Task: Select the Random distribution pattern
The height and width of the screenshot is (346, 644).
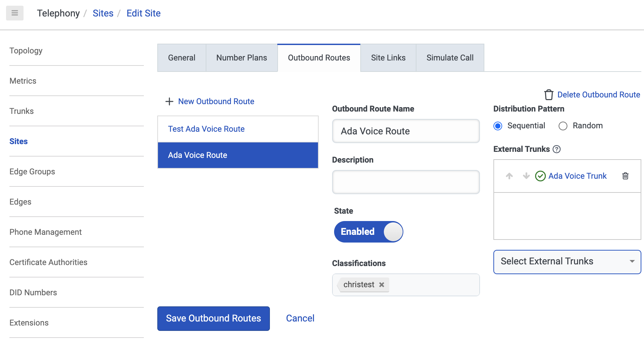Action: [563, 126]
